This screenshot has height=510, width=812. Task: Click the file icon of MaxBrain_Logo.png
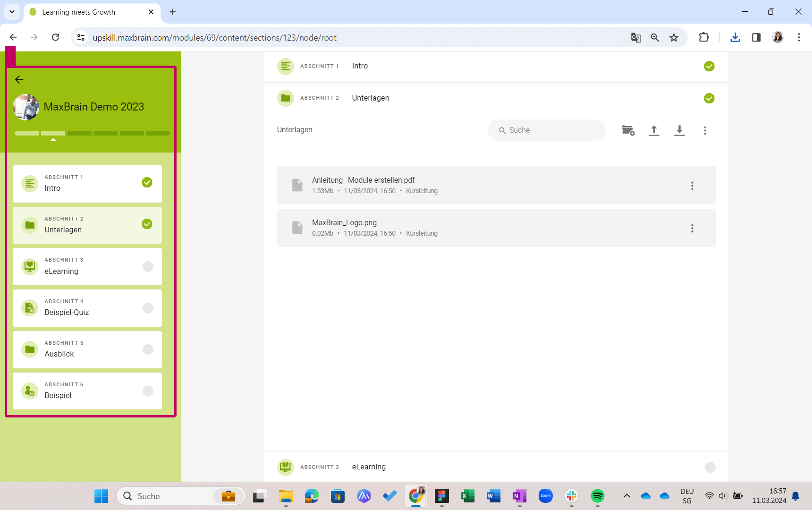click(297, 228)
